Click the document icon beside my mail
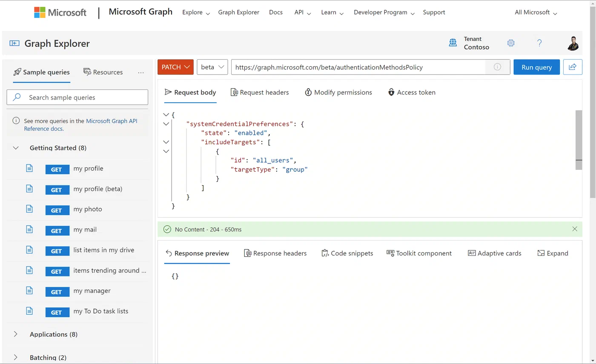The image size is (596, 364). tap(29, 229)
